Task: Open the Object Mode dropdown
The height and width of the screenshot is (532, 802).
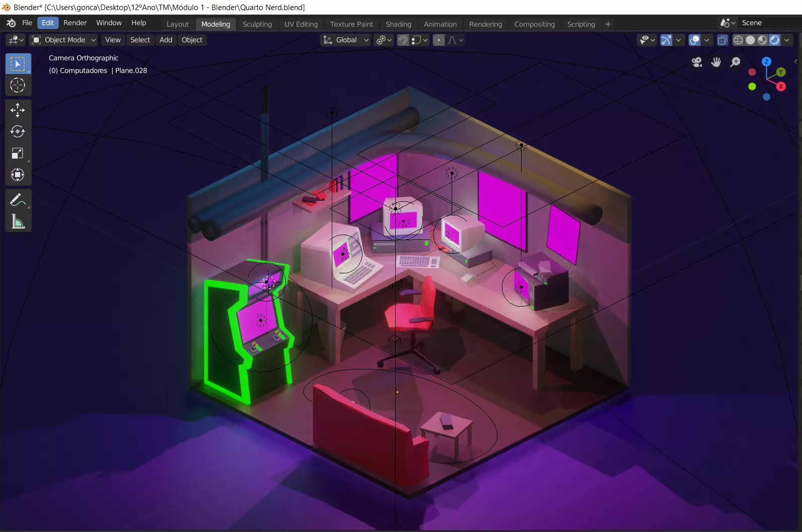Action: 64,40
